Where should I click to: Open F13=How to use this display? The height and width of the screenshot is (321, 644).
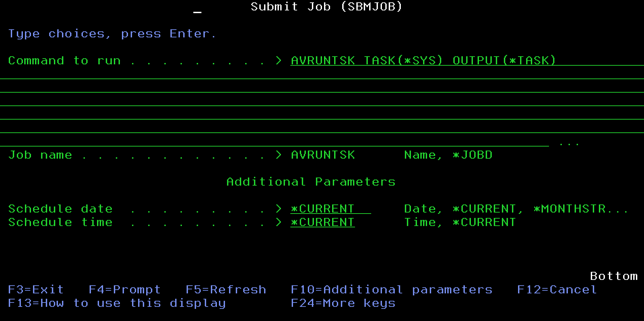(x=117, y=303)
